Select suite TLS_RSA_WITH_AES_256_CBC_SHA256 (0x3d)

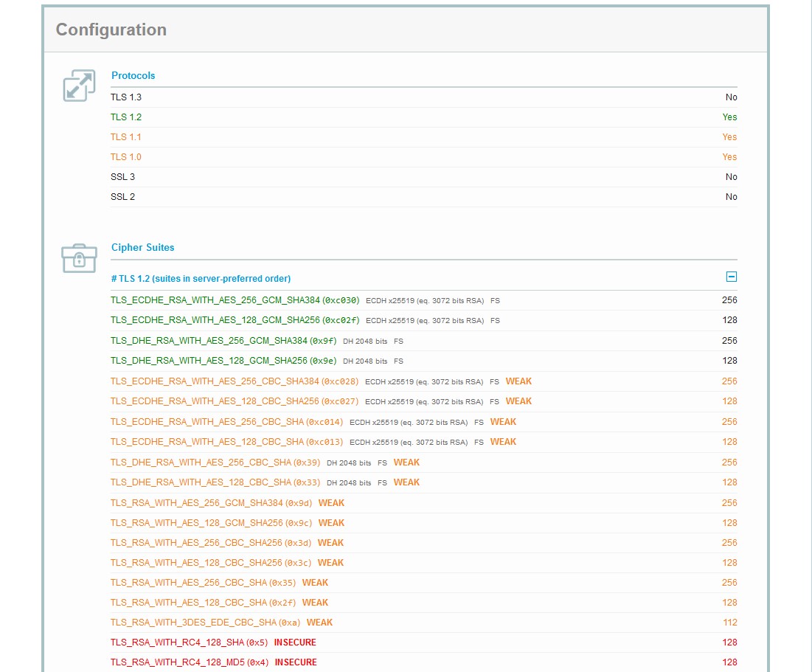(211, 543)
